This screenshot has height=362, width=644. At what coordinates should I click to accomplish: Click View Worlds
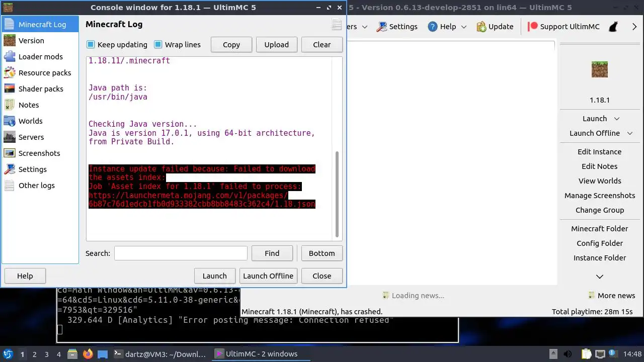tap(600, 181)
